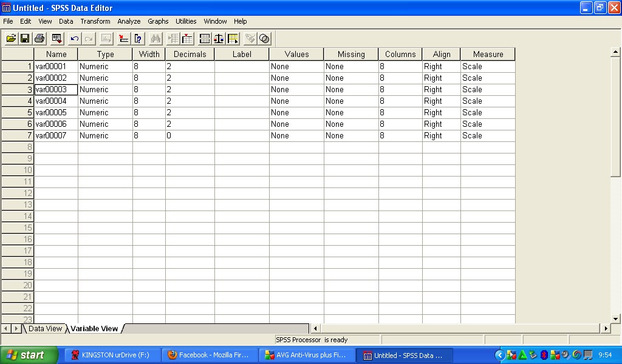Switch to Facebook Mozilla Firefox taskbar button
Viewport: 622px width, 364px height.
point(210,356)
